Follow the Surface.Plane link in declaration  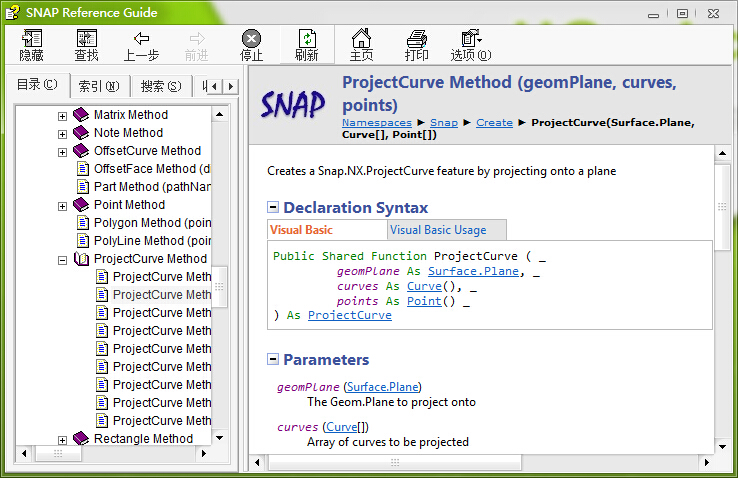[474, 271]
